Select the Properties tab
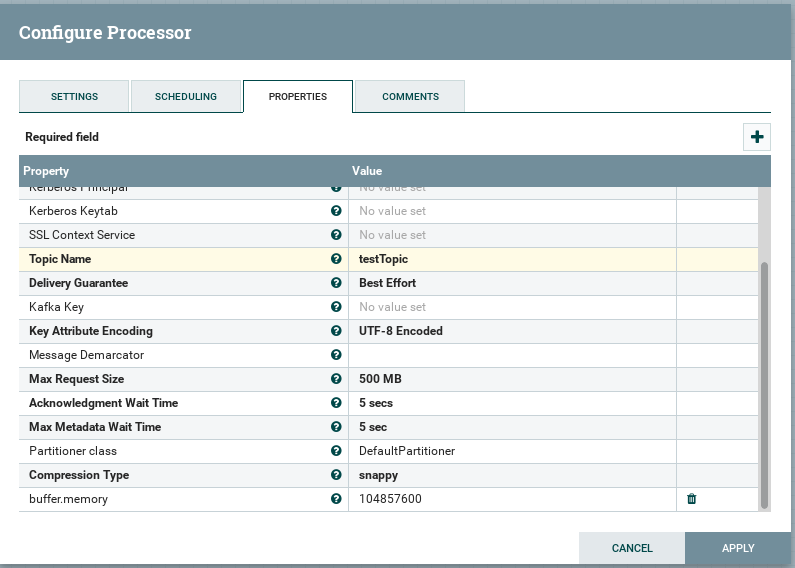The image size is (795, 568). click(298, 96)
